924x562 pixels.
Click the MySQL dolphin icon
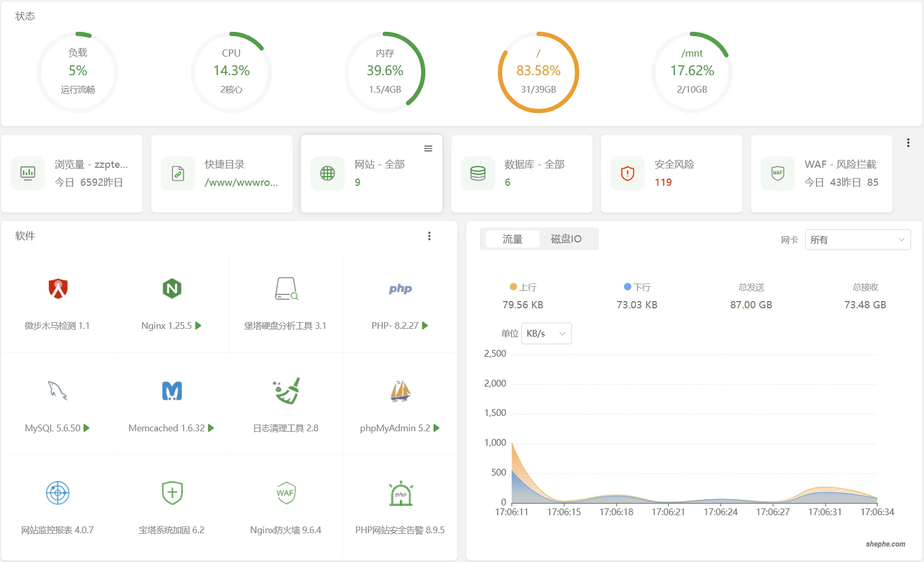point(58,391)
